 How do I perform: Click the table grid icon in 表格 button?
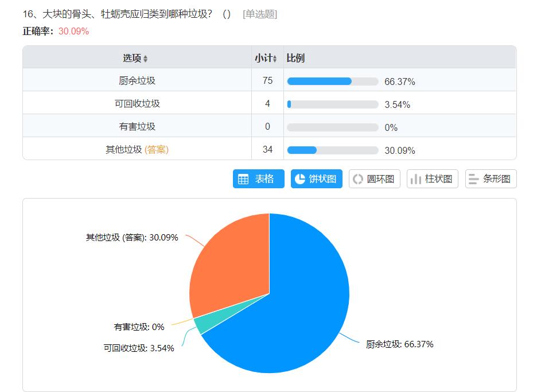243,179
